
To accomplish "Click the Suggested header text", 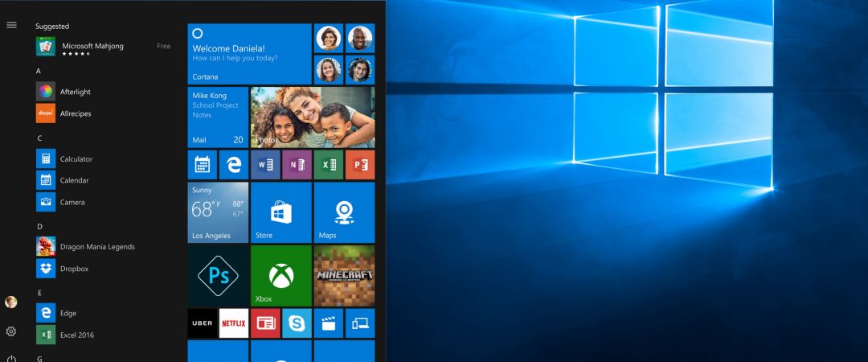I will 52,26.
